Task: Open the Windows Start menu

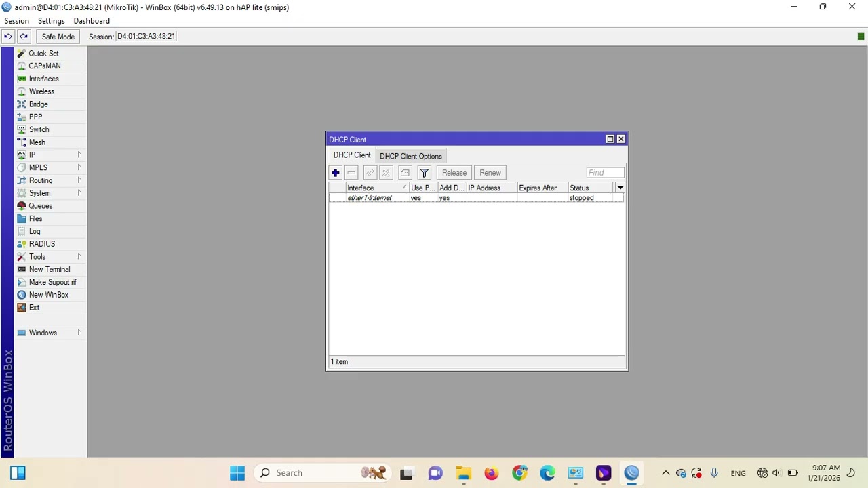Action: (x=237, y=473)
